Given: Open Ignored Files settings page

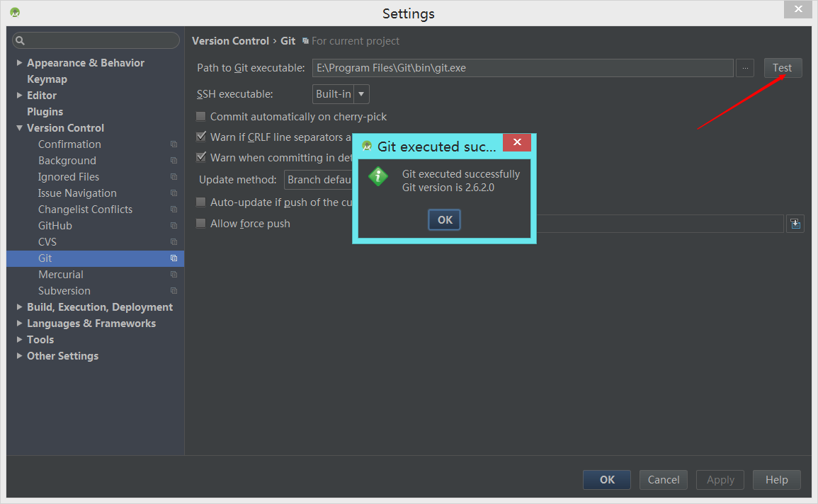Looking at the screenshot, I should click(68, 177).
